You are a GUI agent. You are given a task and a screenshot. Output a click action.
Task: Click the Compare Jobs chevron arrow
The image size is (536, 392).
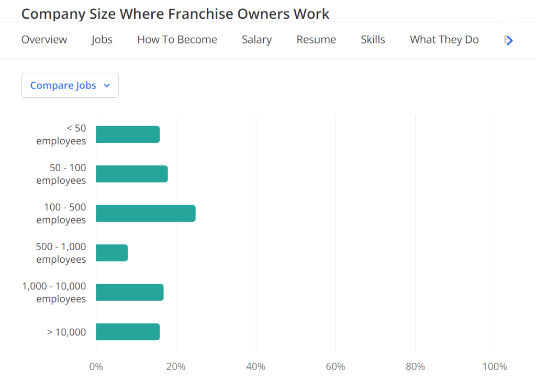107,86
